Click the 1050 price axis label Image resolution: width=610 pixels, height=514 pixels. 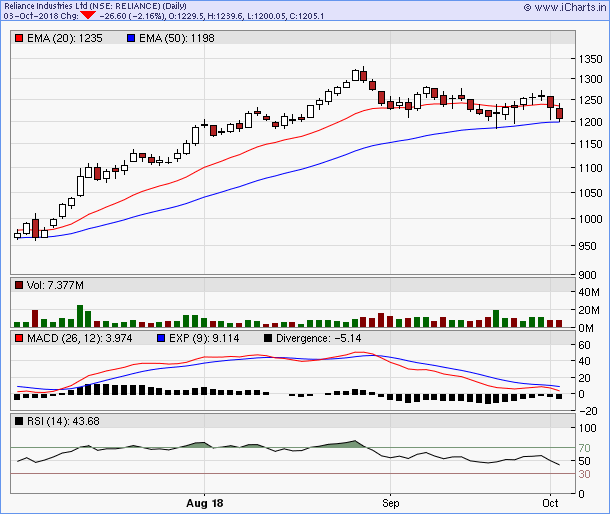coord(591,193)
